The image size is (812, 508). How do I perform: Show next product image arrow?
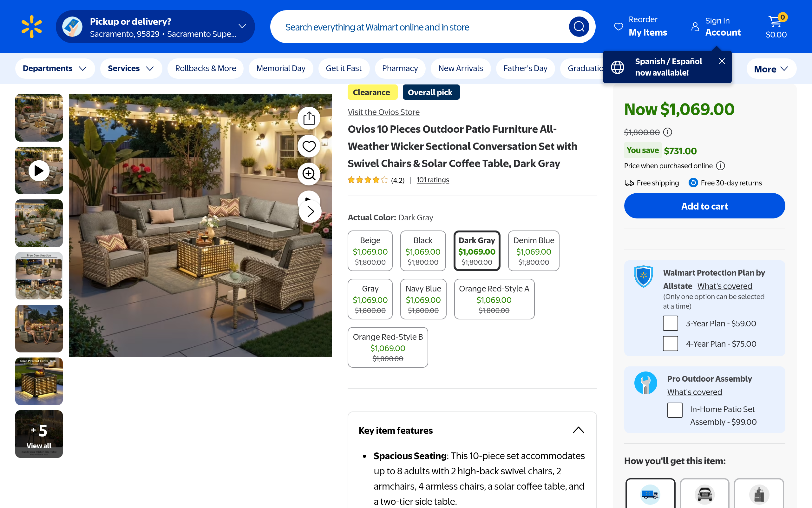tap(311, 211)
